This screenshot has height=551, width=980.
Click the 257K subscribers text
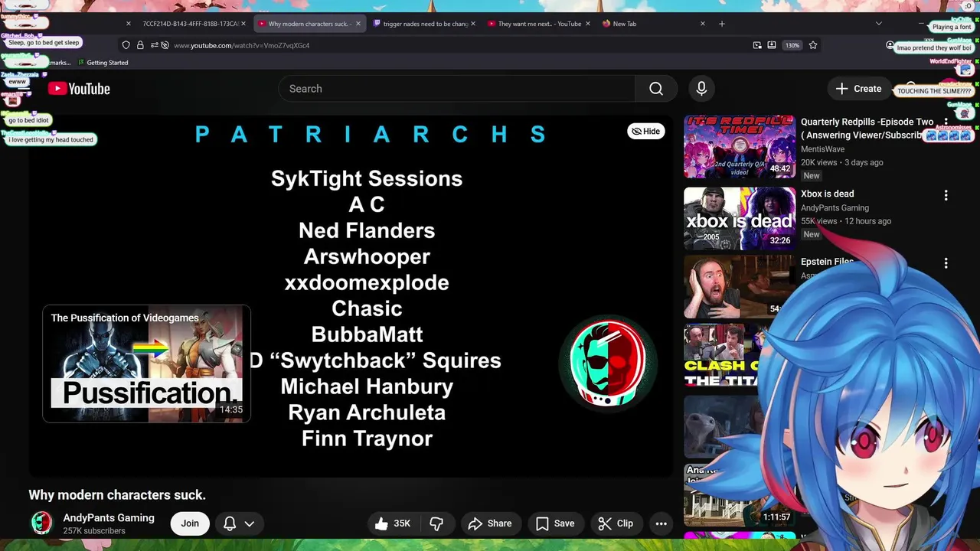[x=94, y=531]
